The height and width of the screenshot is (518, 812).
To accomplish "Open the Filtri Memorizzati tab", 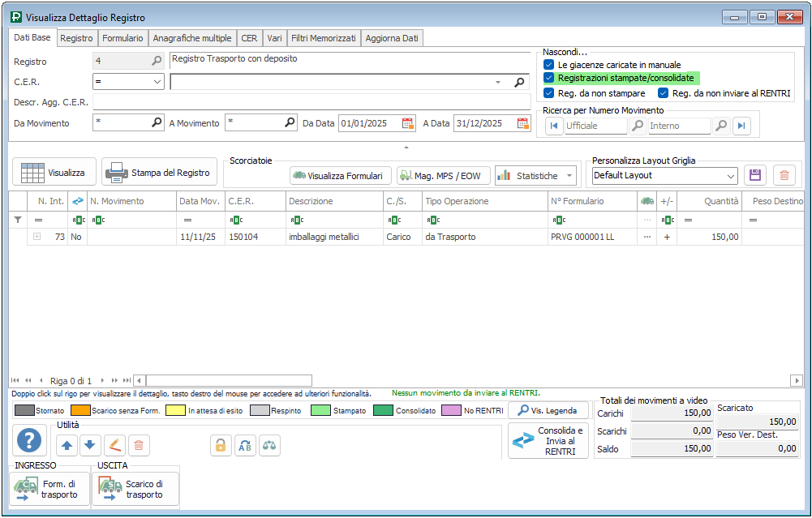I will [x=324, y=38].
